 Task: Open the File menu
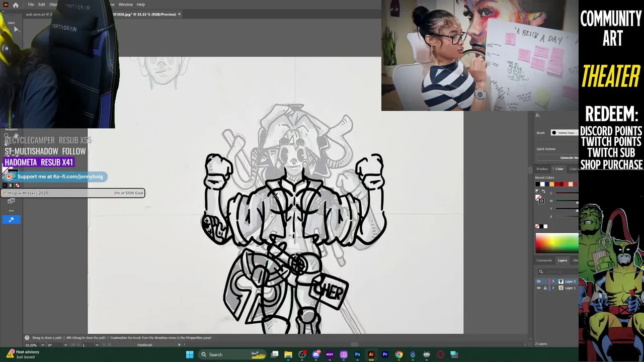31,5
